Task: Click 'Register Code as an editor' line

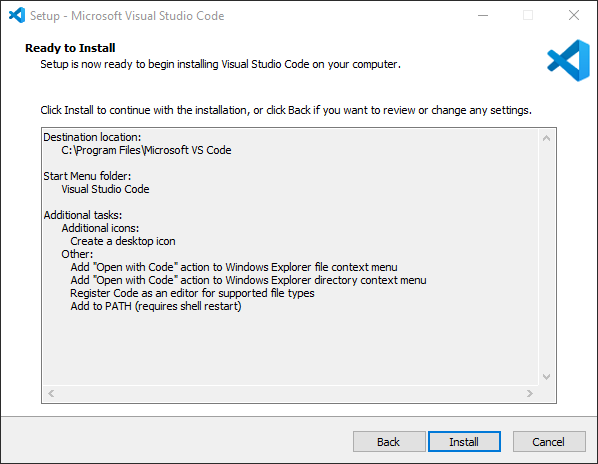Action: tap(192, 293)
